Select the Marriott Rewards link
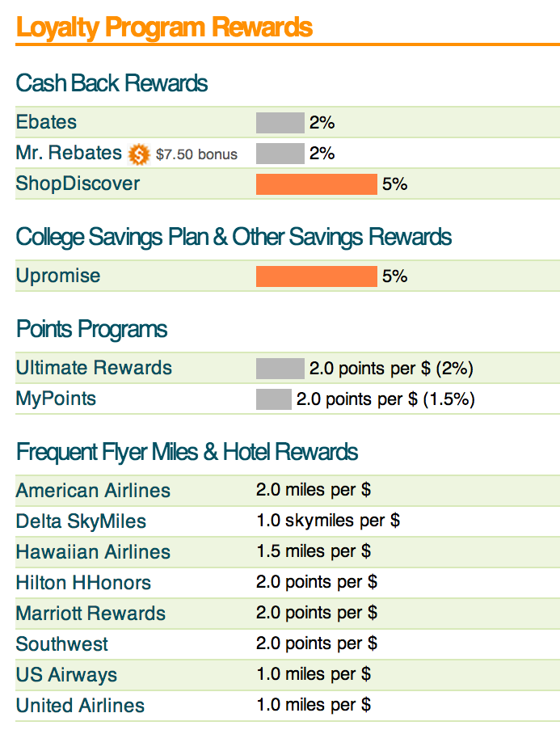The width and height of the screenshot is (560, 751). point(91,613)
